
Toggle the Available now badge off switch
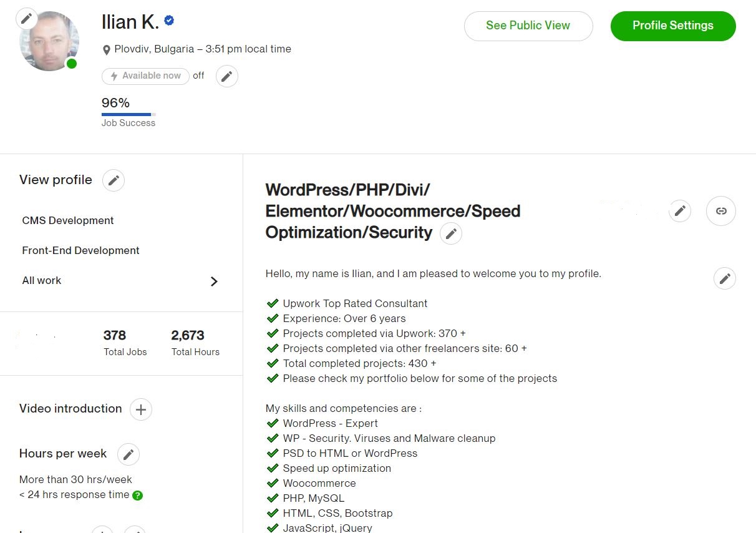(198, 76)
